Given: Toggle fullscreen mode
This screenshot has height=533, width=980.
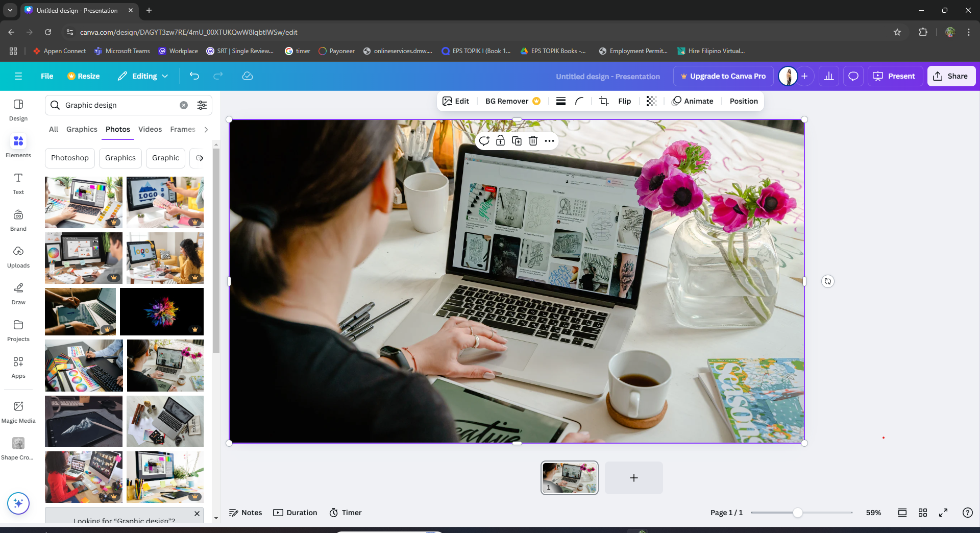Looking at the screenshot, I should pyautogui.click(x=943, y=513).
